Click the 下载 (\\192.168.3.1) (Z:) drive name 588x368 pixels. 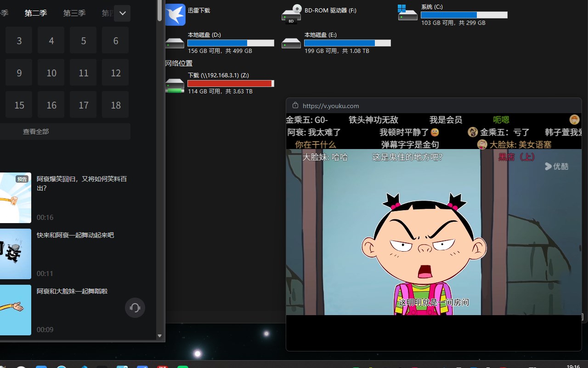218,75
